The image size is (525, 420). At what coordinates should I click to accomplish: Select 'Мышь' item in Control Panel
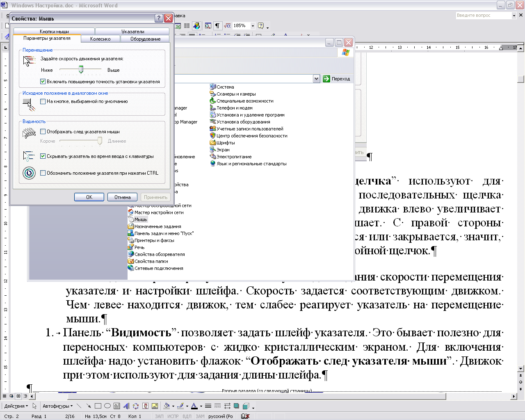pyautogui.click(x=137, y=219)
